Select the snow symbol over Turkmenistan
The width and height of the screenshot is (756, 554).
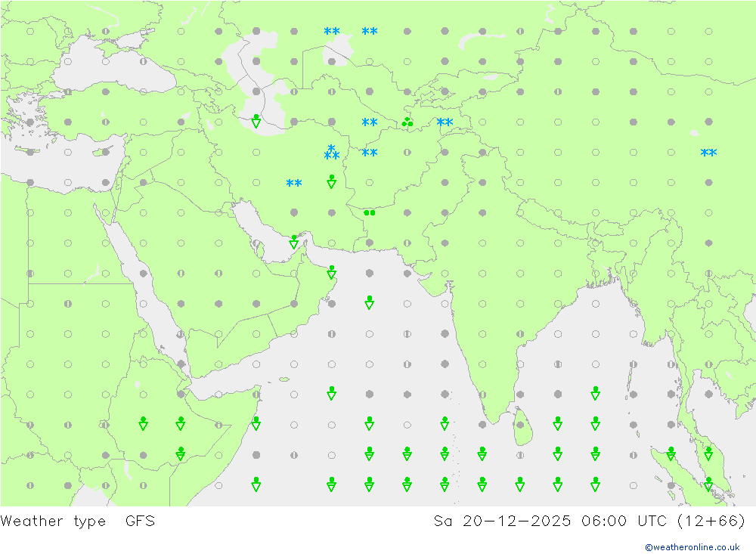370,122
